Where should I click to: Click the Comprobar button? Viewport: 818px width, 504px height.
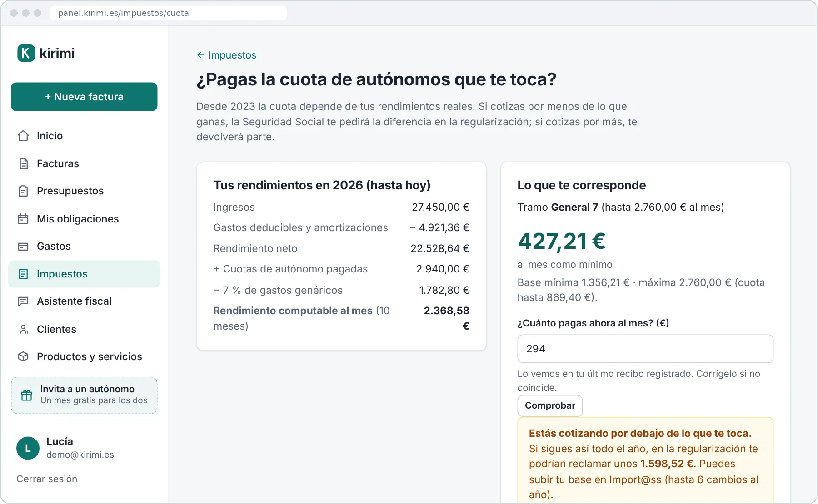point(550,405)
